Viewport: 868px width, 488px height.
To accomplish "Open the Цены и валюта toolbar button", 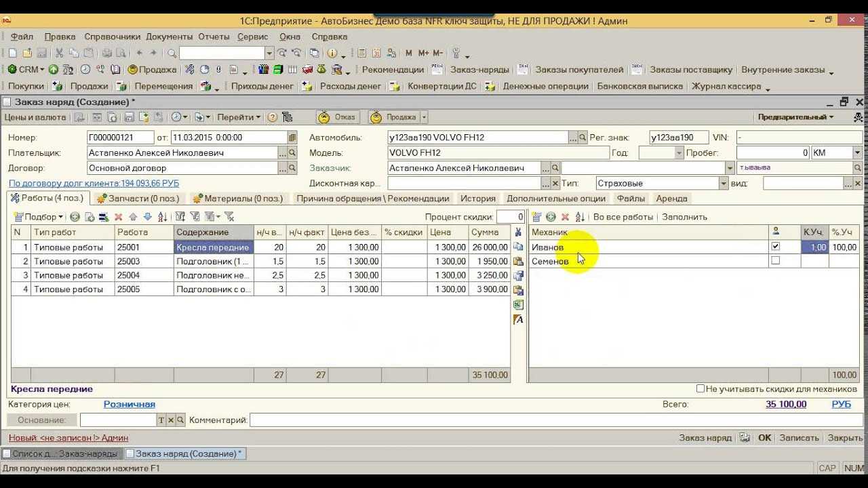I will 35,117.
